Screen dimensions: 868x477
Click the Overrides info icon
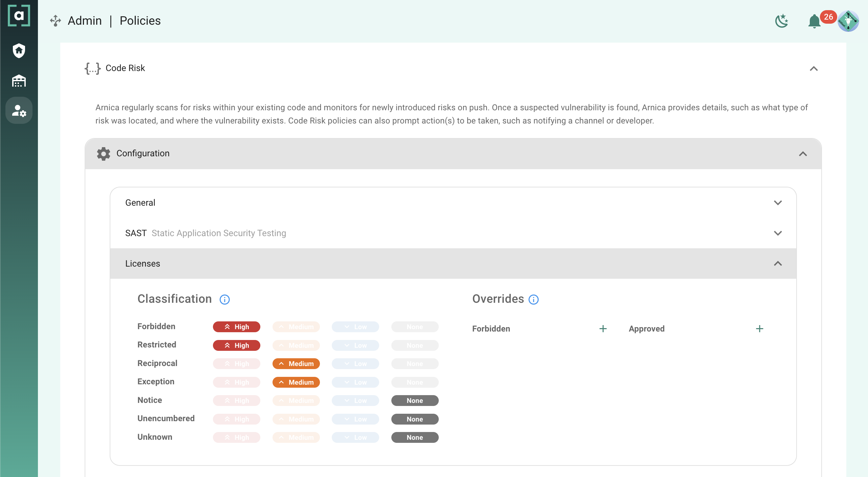click(x=534, y=299)
